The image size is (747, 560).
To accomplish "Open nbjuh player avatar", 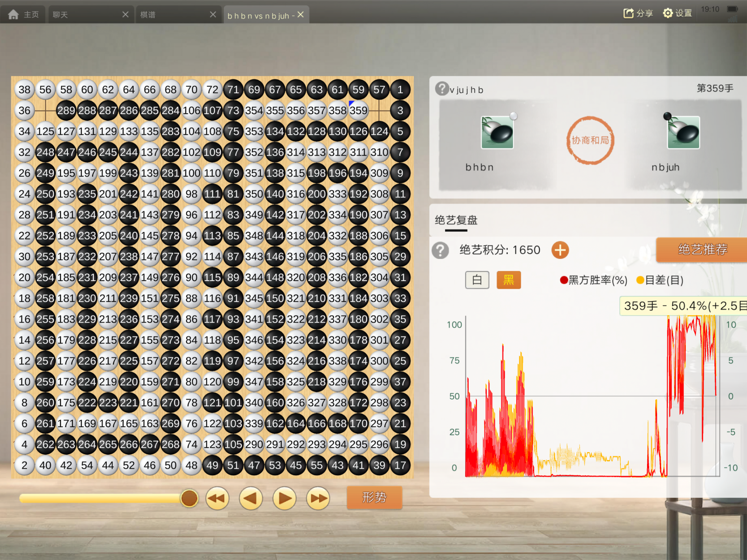I will pyautogui.click(x=684, y=132).
